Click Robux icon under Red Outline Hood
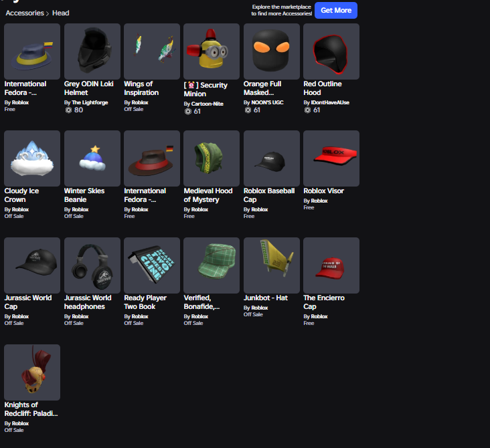The image size is (490, 448). 307,110
